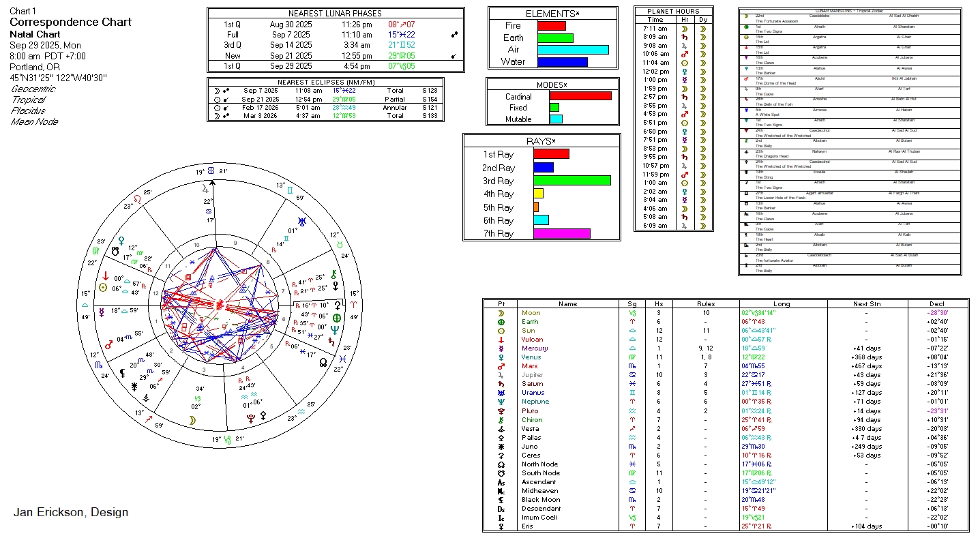Select the Black Moon glyph in the wheel
The width and height of the screenshot is (980, 538).
[123, 373]
